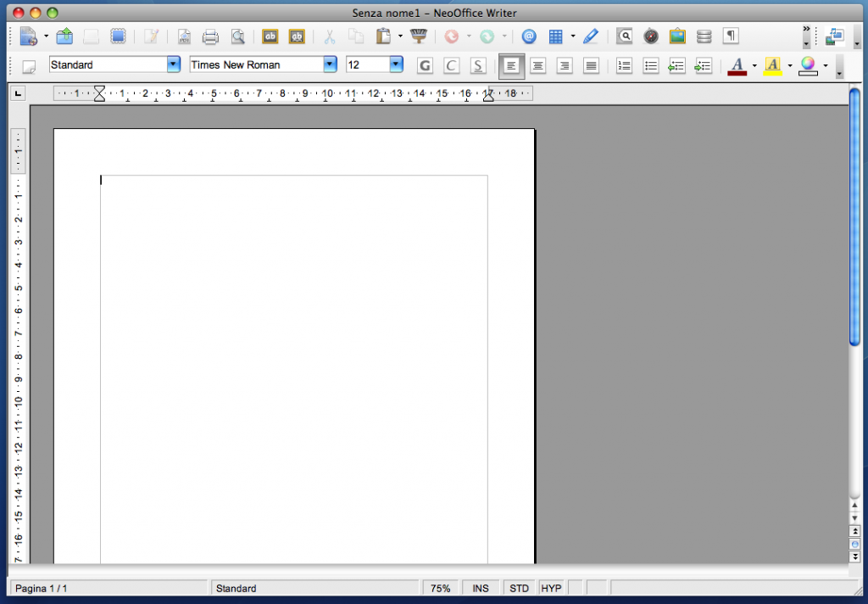The image size is (868, 604).
Task: Open the Times New Roman font dropdown
Action: click(x=330, y=64)
